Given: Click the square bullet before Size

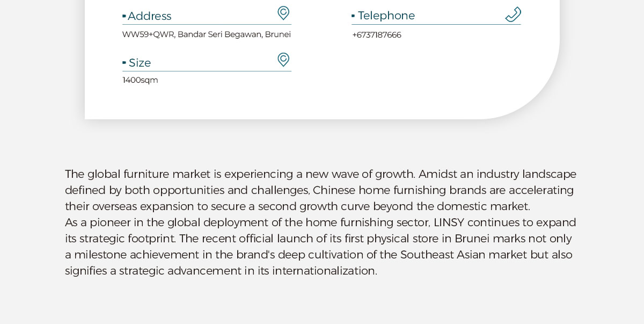Looking at the screenshot, I should 124,63.
